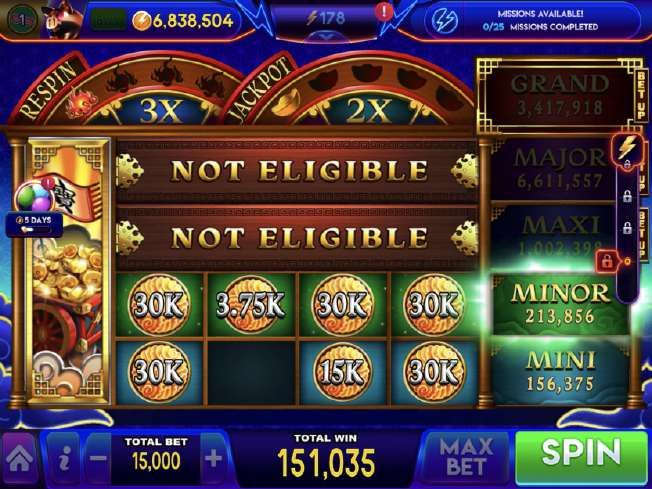The height and width of the screenshot is (489, 652).
Task: Tap the red padlock icon
Action: pyautogui.click(x=607, y=262)
